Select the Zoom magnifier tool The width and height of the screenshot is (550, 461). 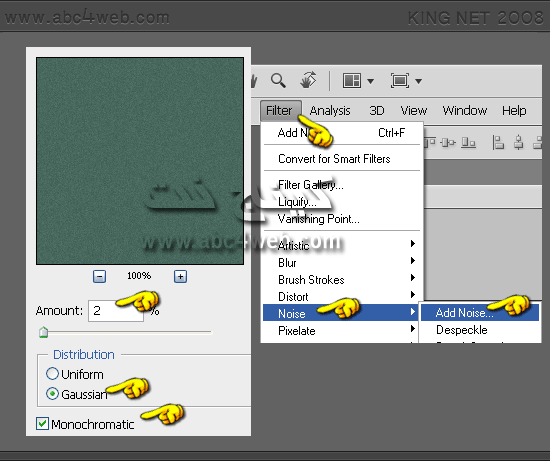click(278, 80)
